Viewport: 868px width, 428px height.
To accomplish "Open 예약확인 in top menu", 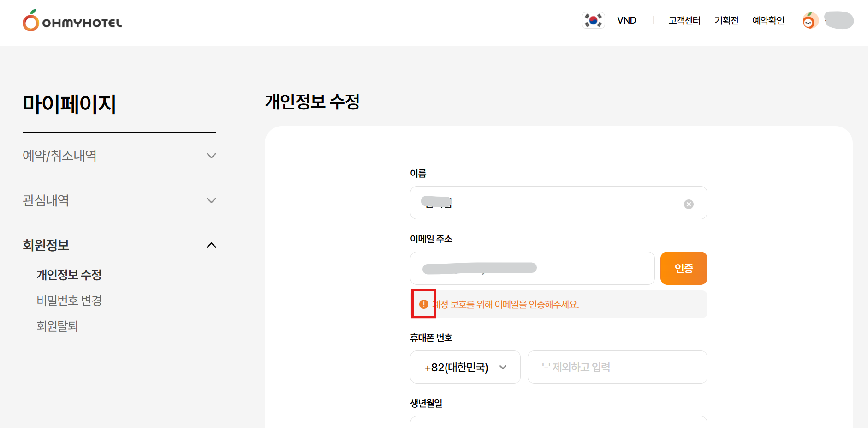I will coord(768,20).
